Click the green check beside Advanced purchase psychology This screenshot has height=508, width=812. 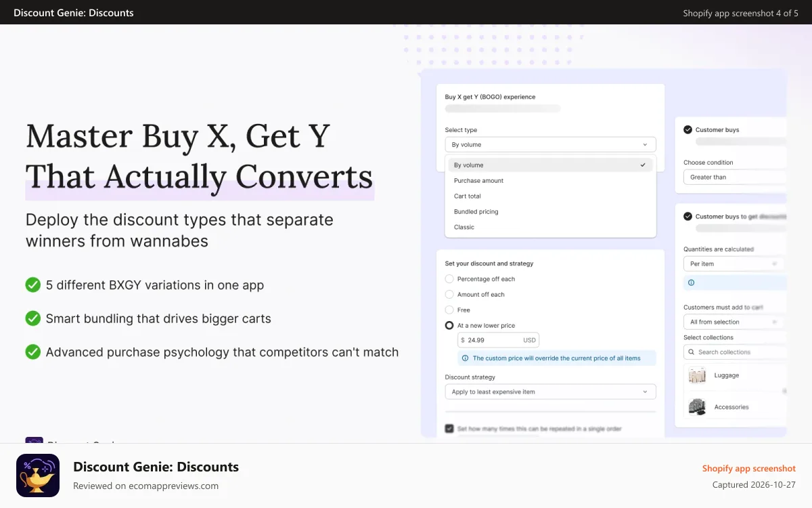pos(33,352)
